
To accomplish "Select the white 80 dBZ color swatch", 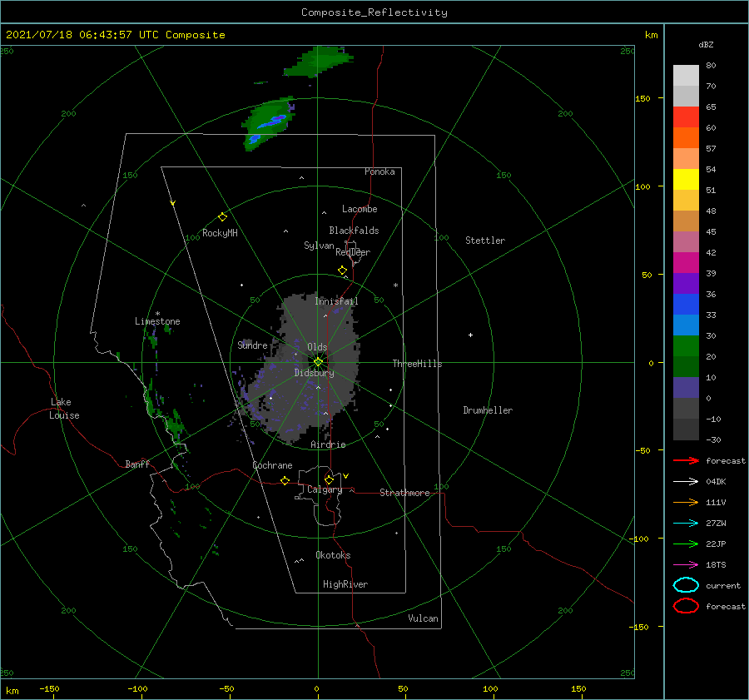I will pyautogui.click(x=686, y=76).
